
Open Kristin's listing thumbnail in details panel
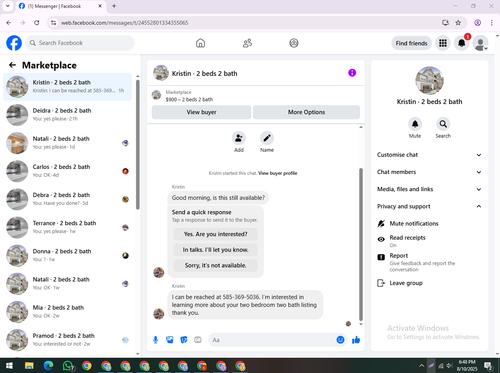429,80
